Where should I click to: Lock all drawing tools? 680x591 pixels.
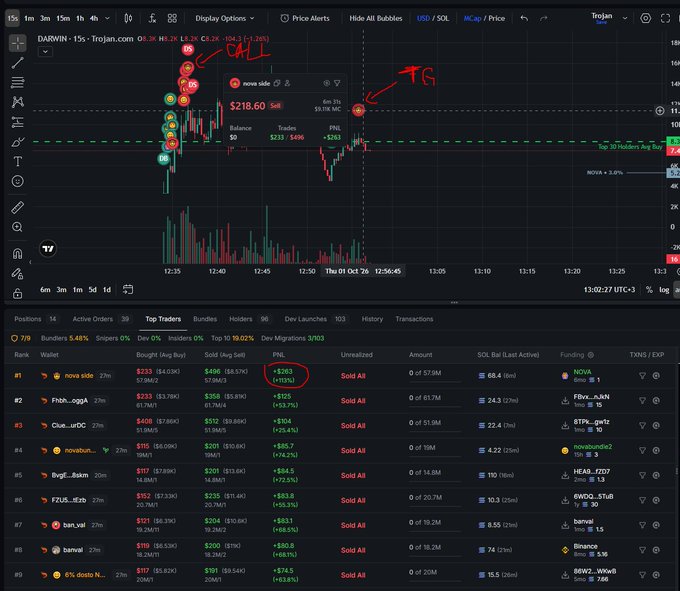coord(18,294)
